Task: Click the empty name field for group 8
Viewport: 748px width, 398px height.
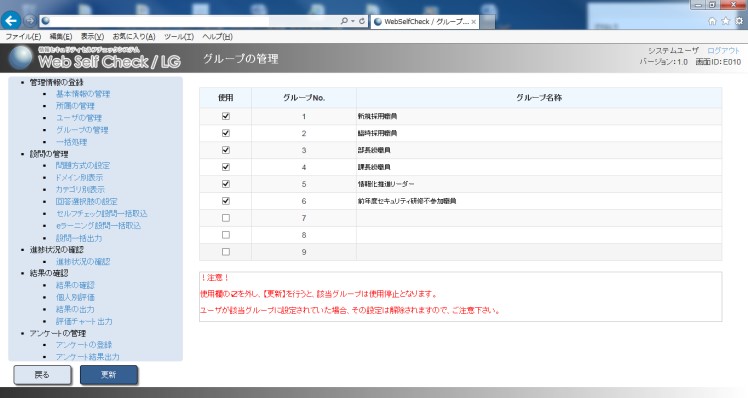Action: click(x=539, y=235)
